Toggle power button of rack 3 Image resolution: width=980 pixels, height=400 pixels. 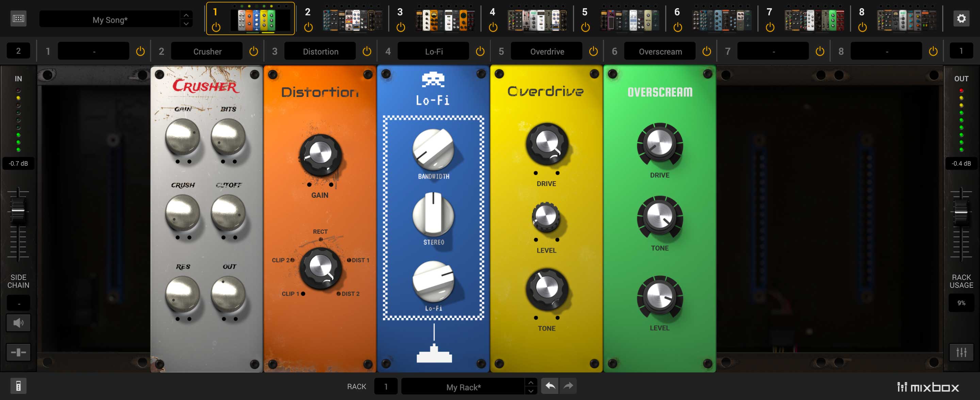(x=401, y=27)
